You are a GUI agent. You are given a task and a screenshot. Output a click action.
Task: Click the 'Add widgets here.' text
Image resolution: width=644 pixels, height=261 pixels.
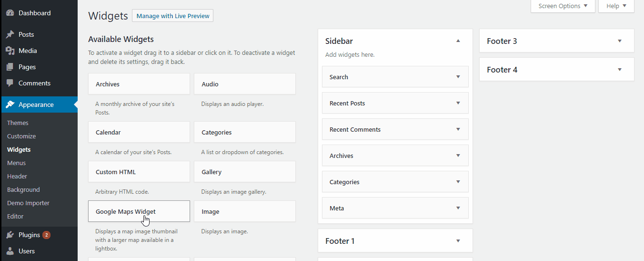350,54
